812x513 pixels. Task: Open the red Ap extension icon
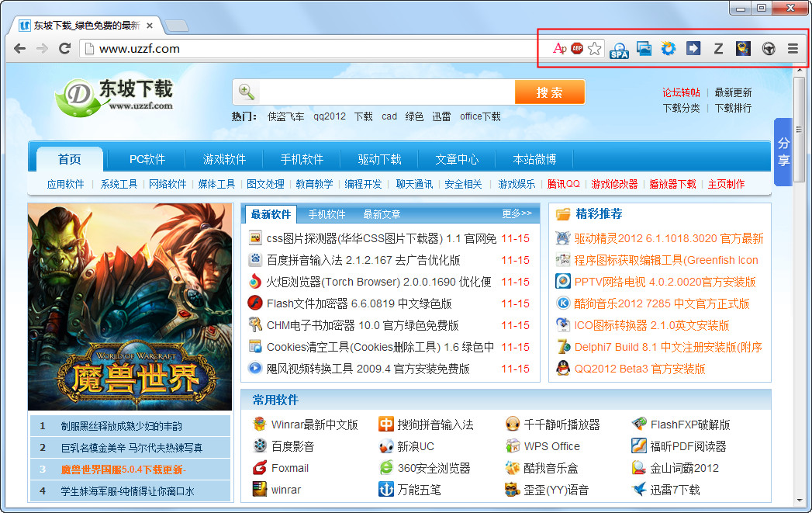tap(559, 49)
